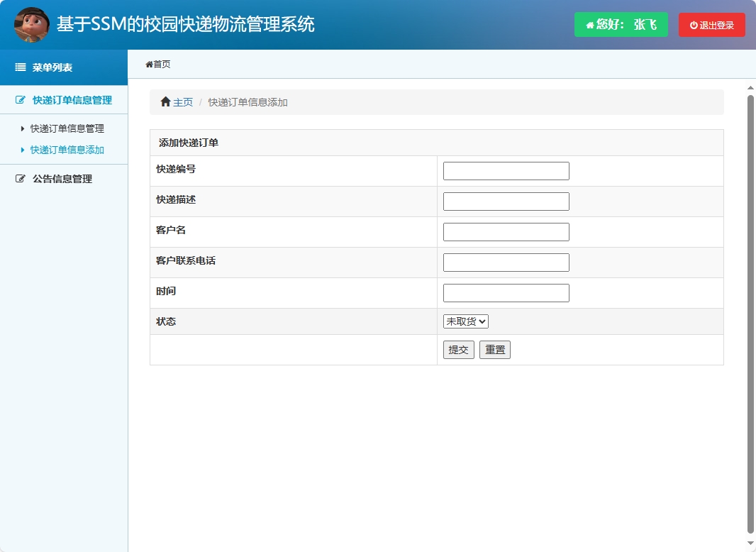Click the cartoon avatar in the top header
This screenshot has height=552, width=756.
pos(31,24)
